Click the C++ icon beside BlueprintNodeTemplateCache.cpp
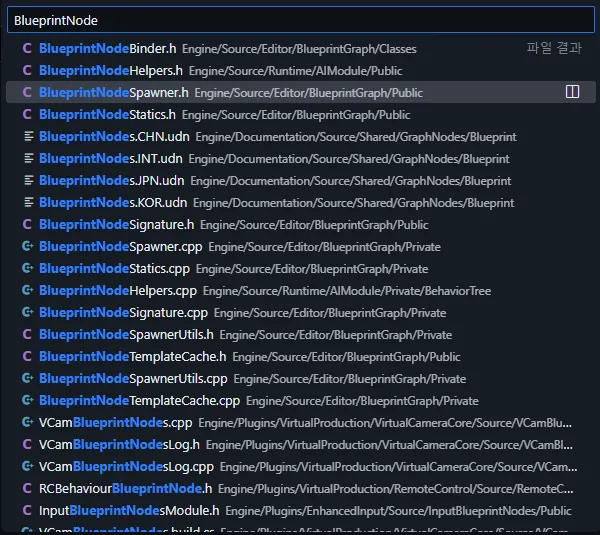This screenshot has width=600, height=535. point(28,400)
